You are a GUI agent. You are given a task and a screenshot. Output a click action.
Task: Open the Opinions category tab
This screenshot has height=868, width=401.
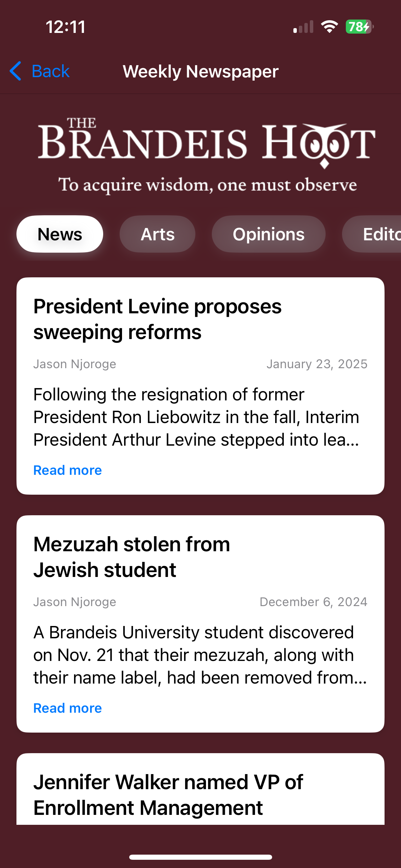(x=269, y=234)
